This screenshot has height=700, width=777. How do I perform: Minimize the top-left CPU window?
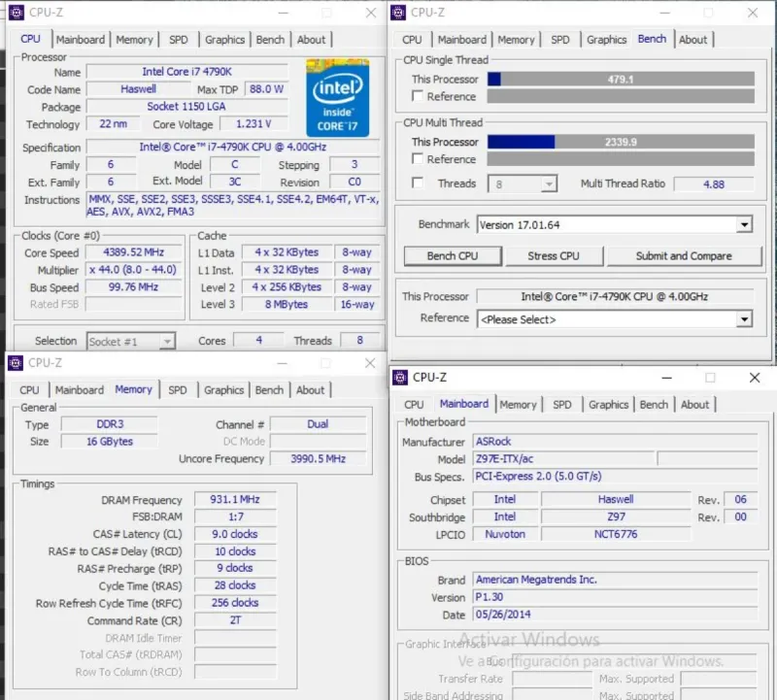point(283,13)
